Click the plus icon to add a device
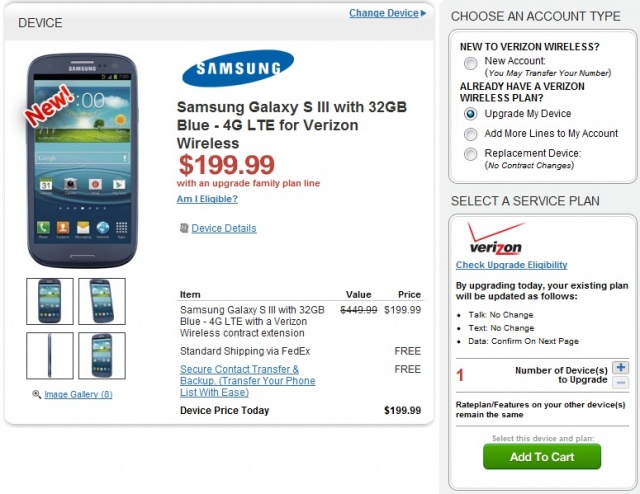This screenshot has height=494, width=640. 620,367
